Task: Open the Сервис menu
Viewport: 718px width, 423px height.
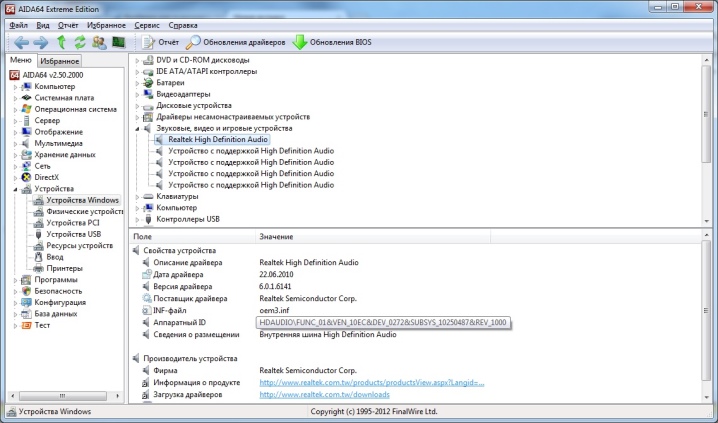Action: point(147,25)
